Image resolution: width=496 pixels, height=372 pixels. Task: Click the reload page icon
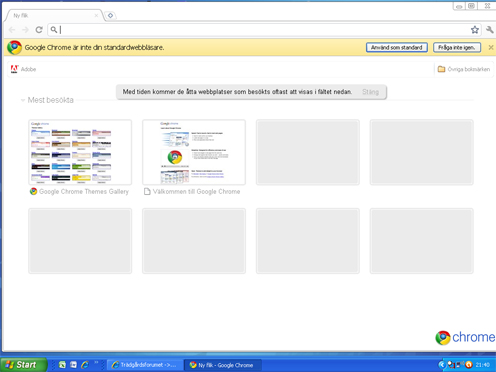pyautogui.click(x=39, y=30)
